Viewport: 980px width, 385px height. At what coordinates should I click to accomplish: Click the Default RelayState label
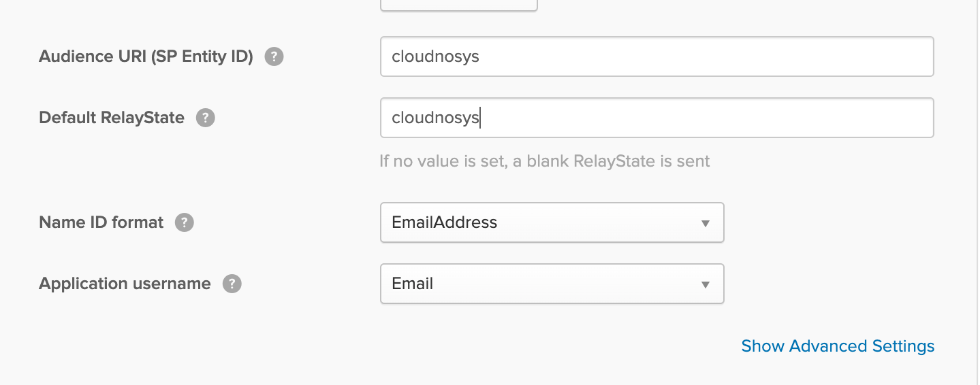point(112,118)
